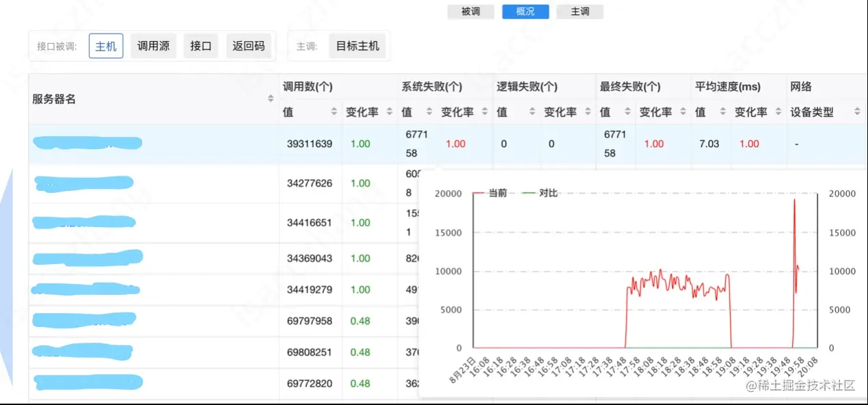868x405 pixels.
Task: Click green 1.00 in the 34416651 row
Action: 360,223
